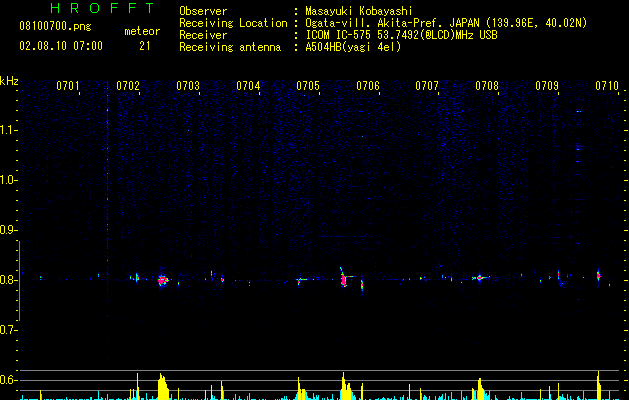629x400 pixels.
Task: Click the 0702 time marker
Action: pos(128,86)
